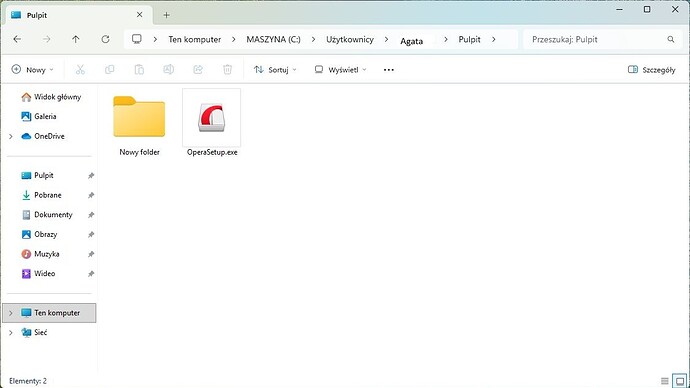The image size is (690, 388).
Task: Click chevron after Agata in breadcrumb
Action: point(446,39)
